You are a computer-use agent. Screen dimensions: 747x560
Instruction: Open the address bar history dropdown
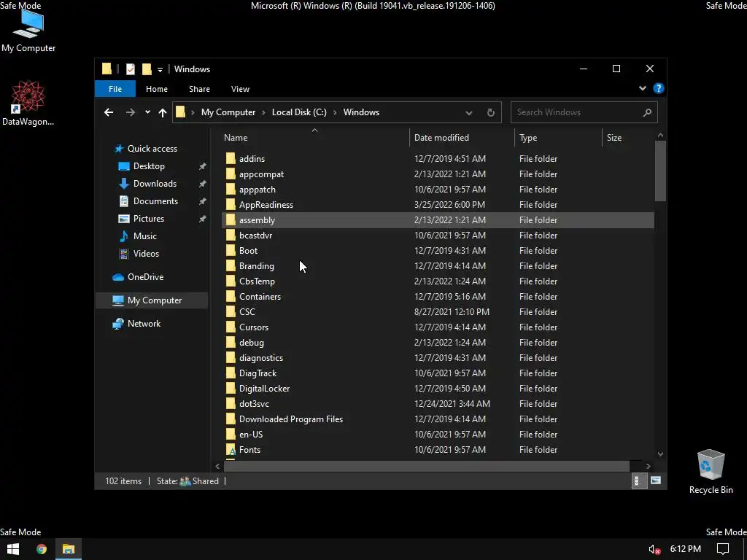[x=469, y=113]
